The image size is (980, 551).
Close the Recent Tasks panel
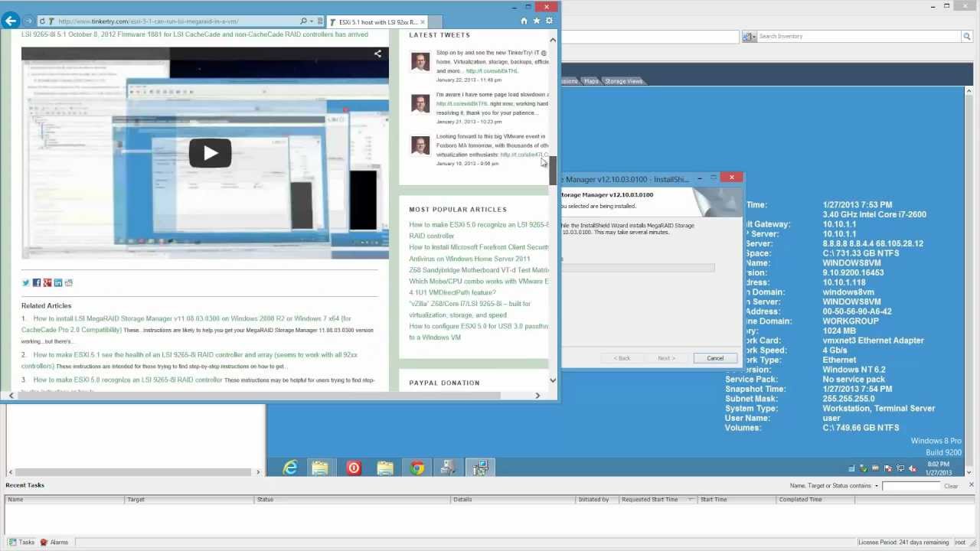[x=971, y=484]
